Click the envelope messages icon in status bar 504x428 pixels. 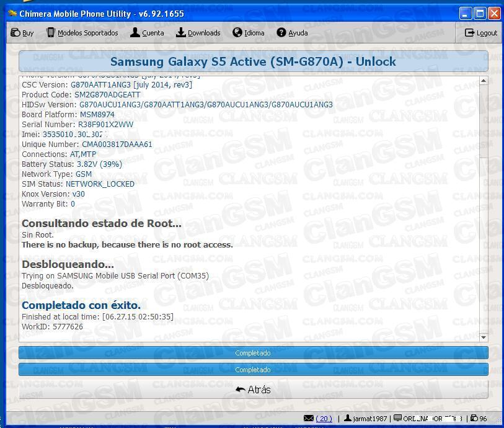tap(309, 418)
